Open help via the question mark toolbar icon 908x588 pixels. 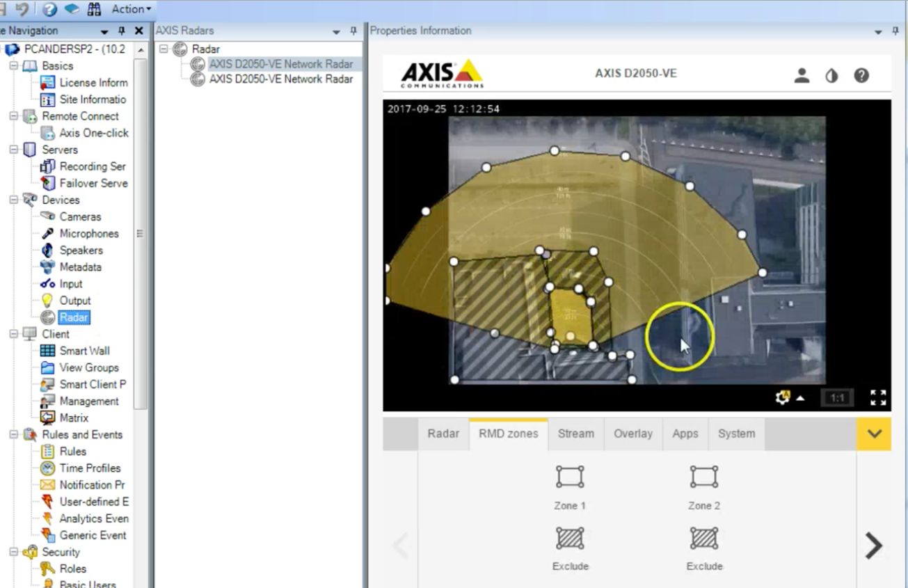coord(50,8)
